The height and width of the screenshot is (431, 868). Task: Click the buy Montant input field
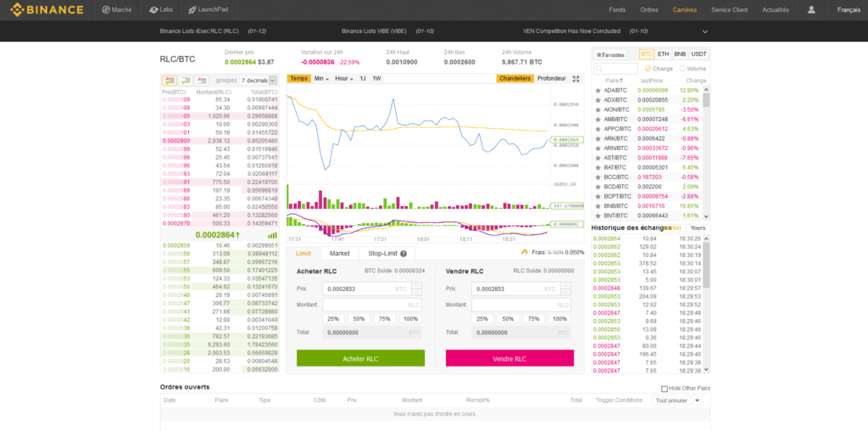pyautogui.click(x=372, y=305)
